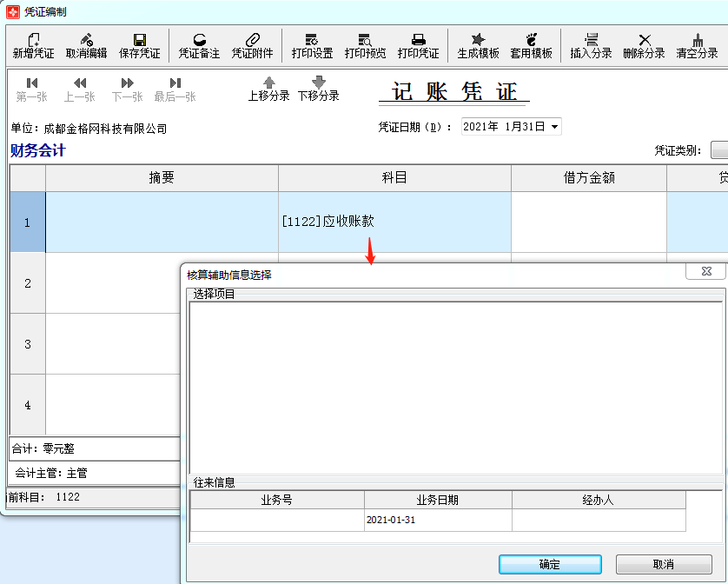Delete entry using 删除分录 icon
Image resolution: width=728 pixels, height=584 pixels.
coord(644,45)
